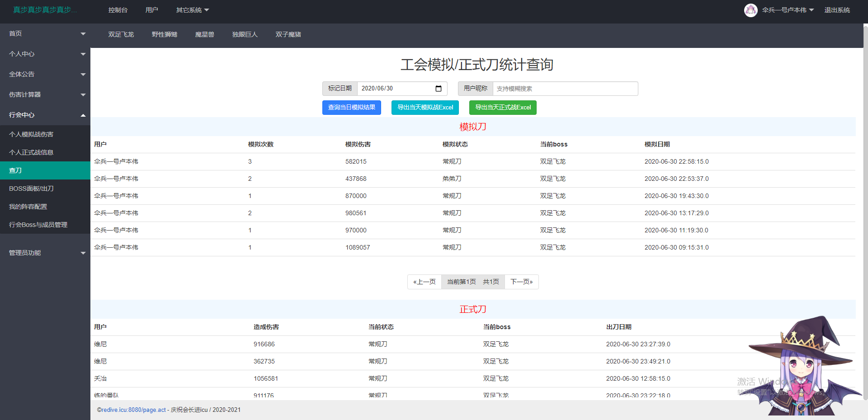Go to next page with 下一页»
Viewport: 868px width, 420px height.
pyautogui.click(x=522, y=282)
